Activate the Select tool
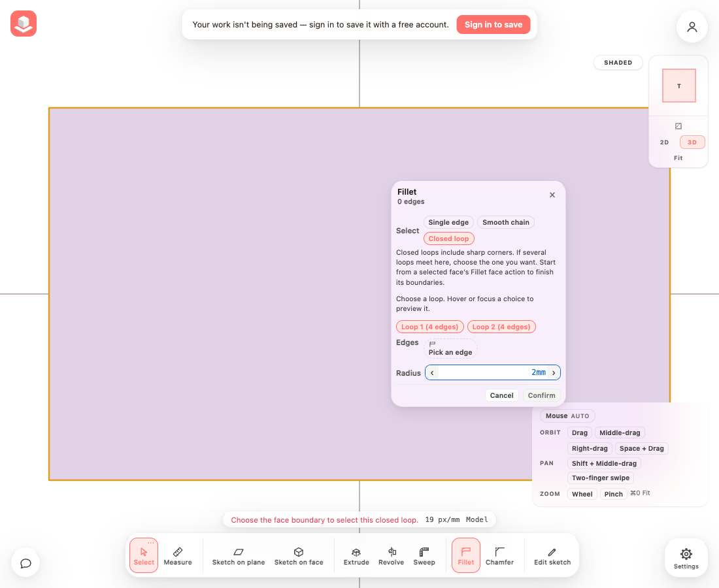 point(144,555)
